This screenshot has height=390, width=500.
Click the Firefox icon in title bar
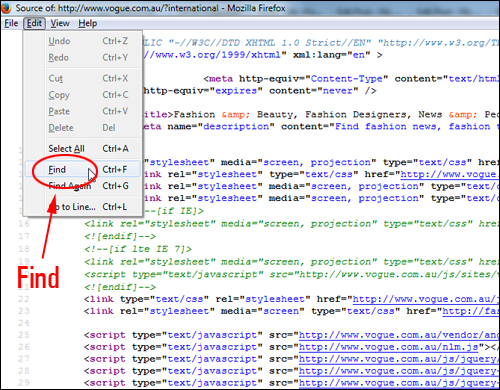(6, 8)
